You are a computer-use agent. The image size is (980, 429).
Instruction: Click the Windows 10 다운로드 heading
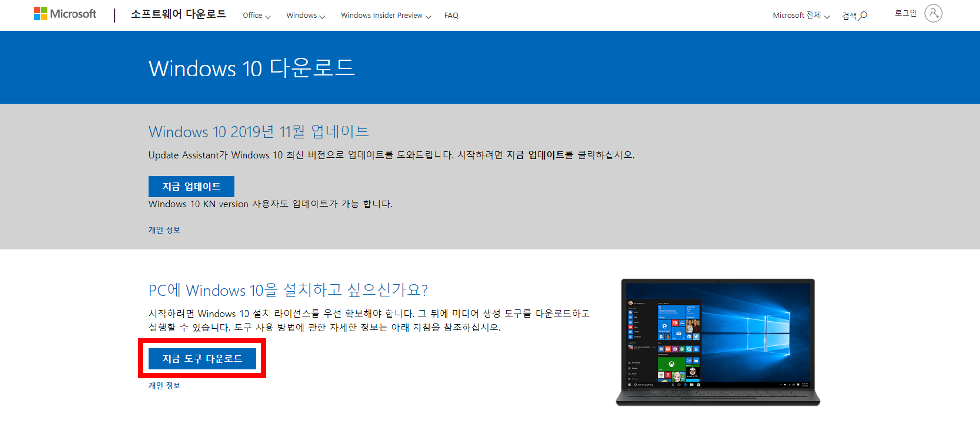coord(252,68)
